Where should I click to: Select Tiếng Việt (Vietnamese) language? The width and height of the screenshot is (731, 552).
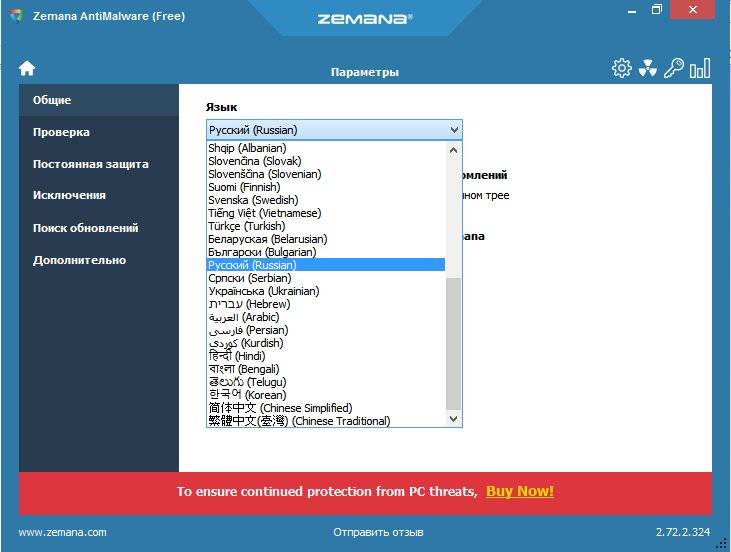click(326, 213)
